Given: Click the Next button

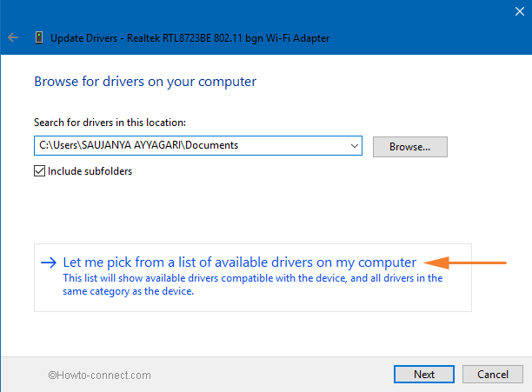Looking at the screenshot, I should tap(423, 375).
